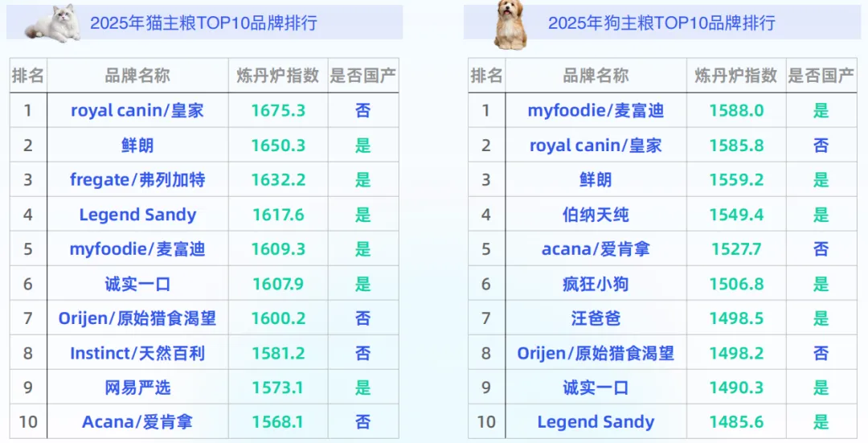Click the index value 1617.6

pos(278,215)
